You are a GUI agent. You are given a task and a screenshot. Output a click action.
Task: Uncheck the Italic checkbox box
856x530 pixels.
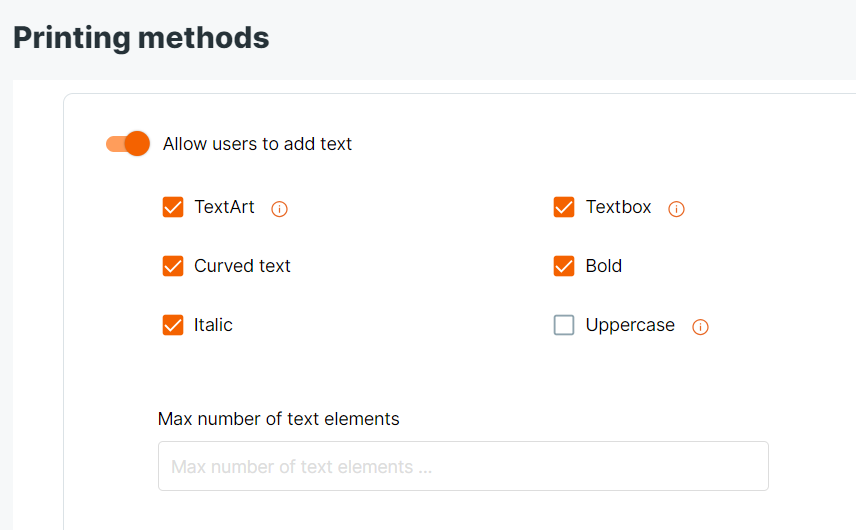(x=173, y=325)
